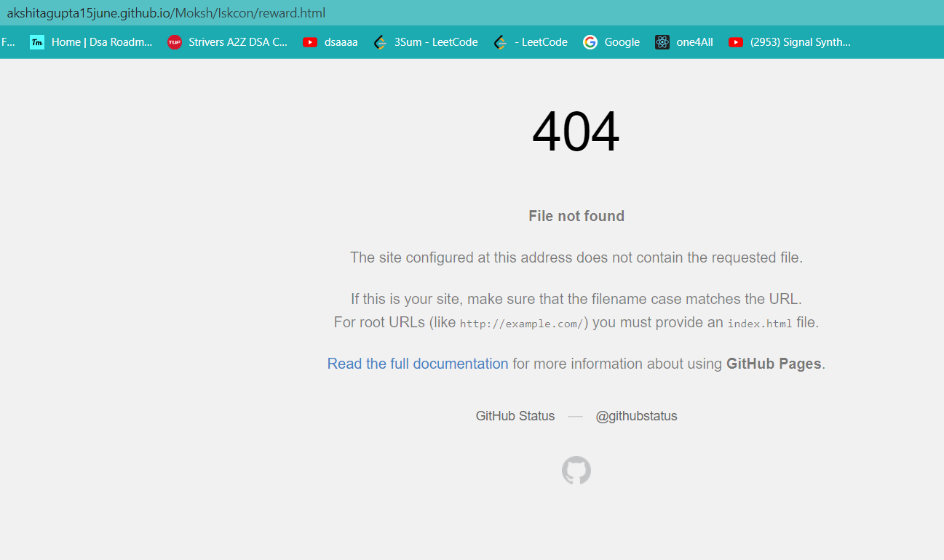Click the GitHub Octocat logo
The height and width of the screenshot is (560, 944).
pyautogui.click(x=576, y=471)
